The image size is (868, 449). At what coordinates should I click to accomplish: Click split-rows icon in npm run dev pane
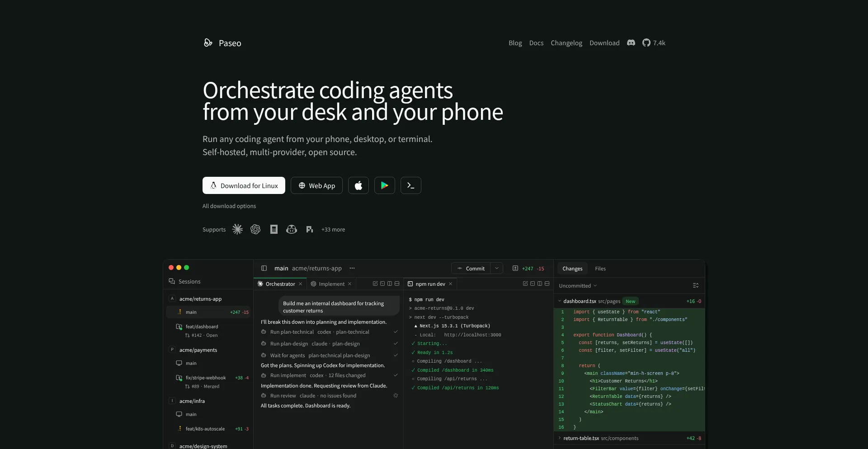[x=547, y=284]
